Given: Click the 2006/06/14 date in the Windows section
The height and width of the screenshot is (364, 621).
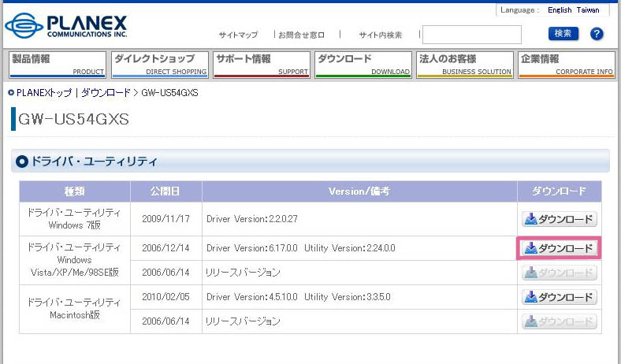Looking at the screenshot, I should [x=165, y=273].
